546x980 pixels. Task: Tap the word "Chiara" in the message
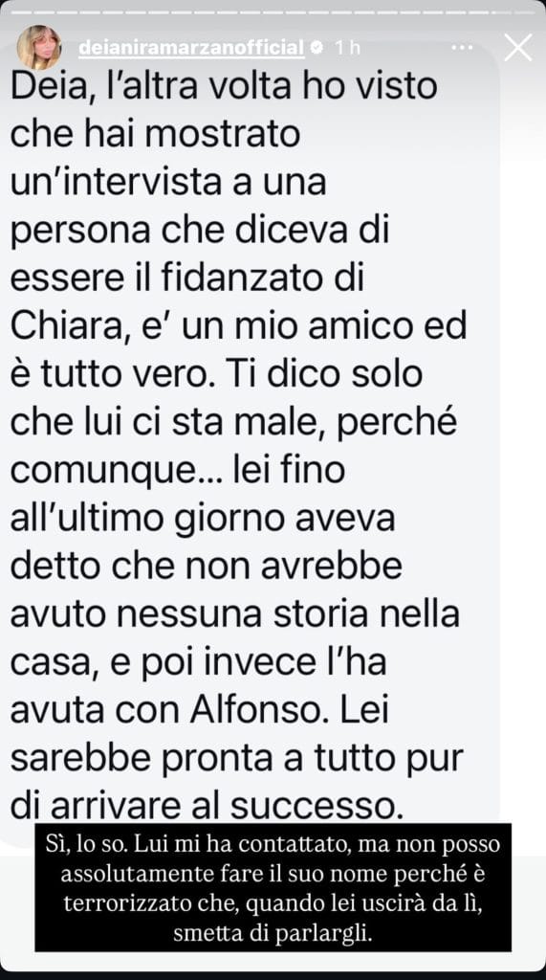(66, 327)
